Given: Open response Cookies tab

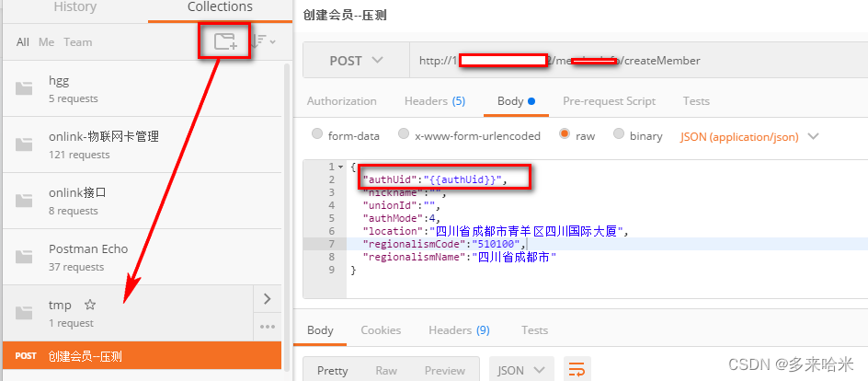Looking at the screenshot, I should 381,330.
